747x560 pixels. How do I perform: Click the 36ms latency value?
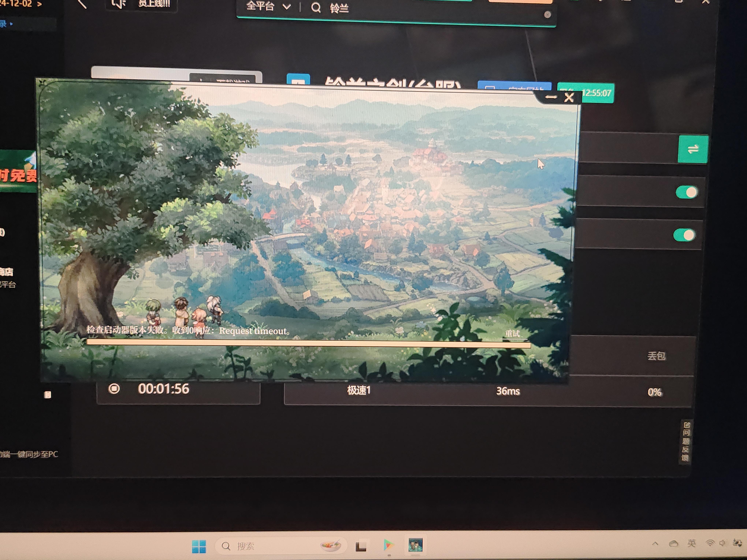pos(508,391)
